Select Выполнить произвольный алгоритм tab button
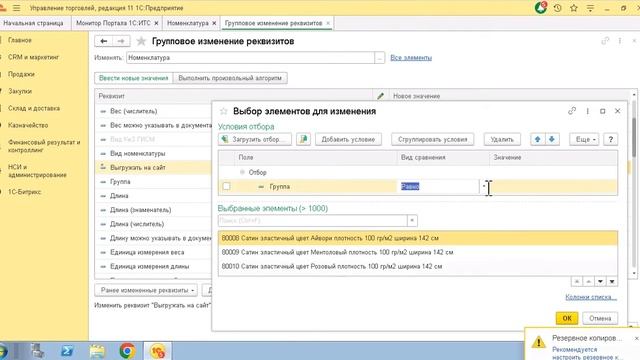Viewport: 640px width, 360px height. [x=230, y=78]
